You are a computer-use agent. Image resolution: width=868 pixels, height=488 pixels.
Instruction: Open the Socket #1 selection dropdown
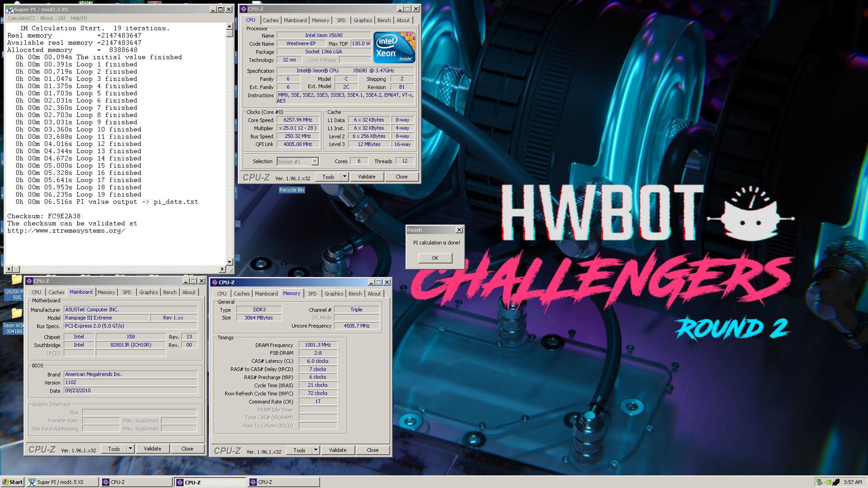(x=298, y=161)
